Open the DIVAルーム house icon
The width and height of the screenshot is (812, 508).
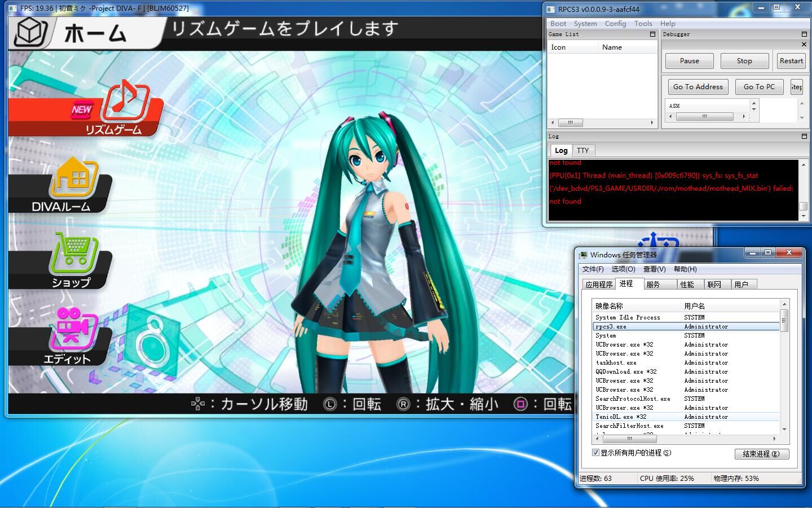[x=74, y=178]
